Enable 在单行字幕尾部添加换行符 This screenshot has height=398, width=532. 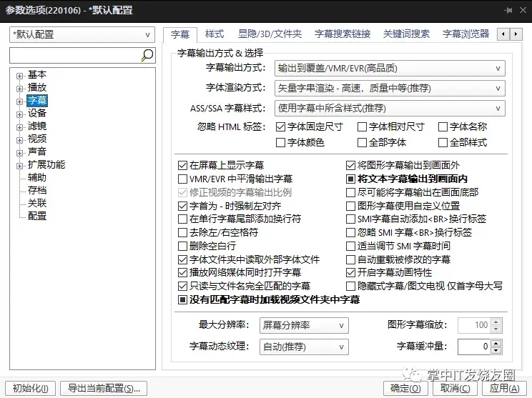182,219
